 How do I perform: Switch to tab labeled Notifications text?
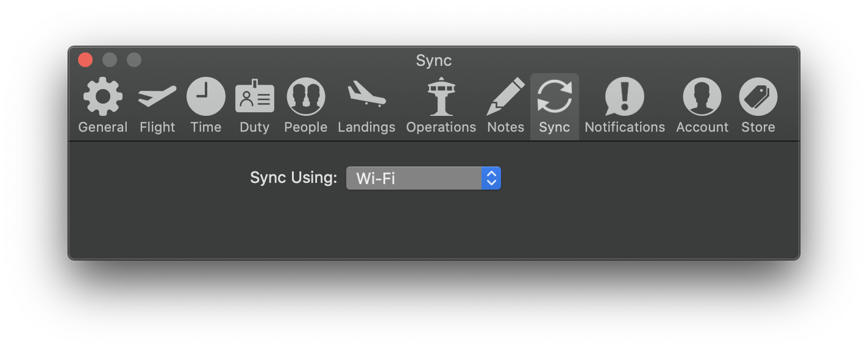click(x=625, y=127)
